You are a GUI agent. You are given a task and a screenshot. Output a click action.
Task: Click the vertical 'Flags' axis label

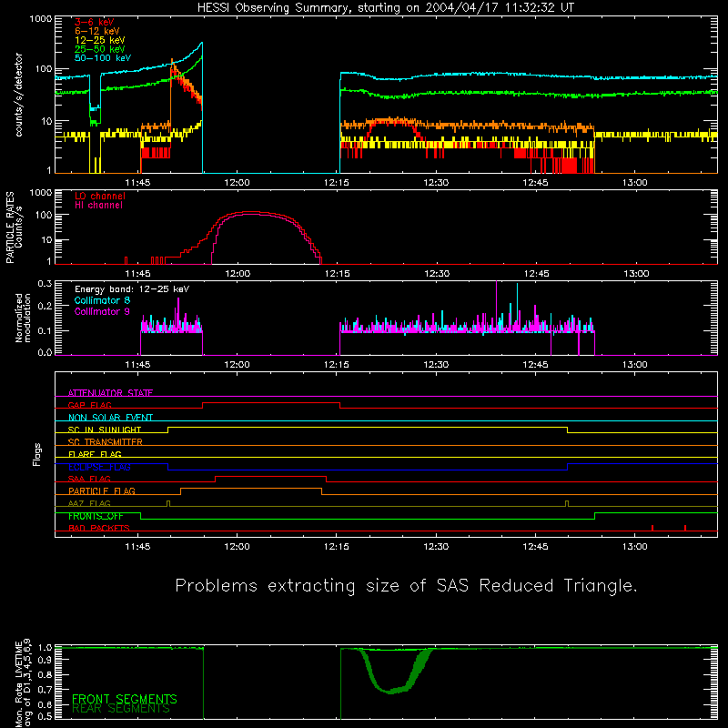point(37,454)
